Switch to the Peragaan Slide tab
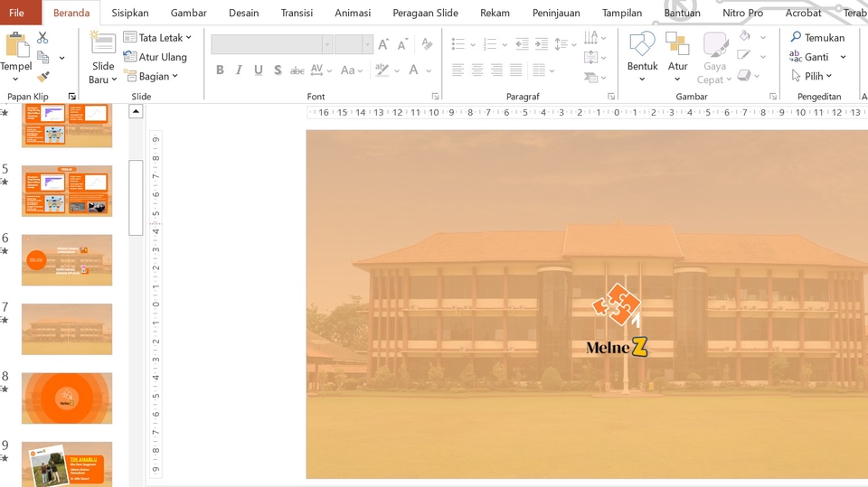Image resolution: width=868 pixels, height=487 pixels. [x=425, y=12]
